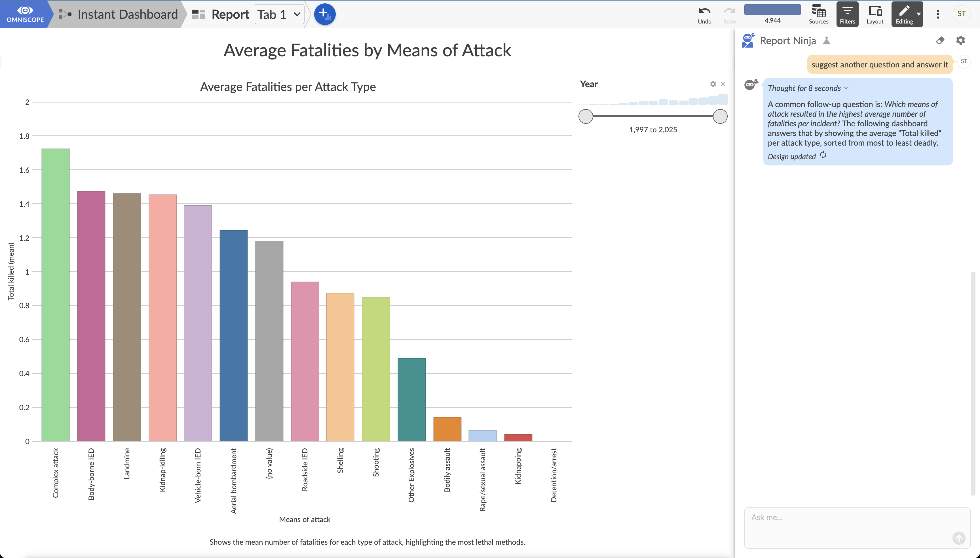Click the Report breadcrumb label
Screen dimensions: 980x558
click(x=230, y=14)
